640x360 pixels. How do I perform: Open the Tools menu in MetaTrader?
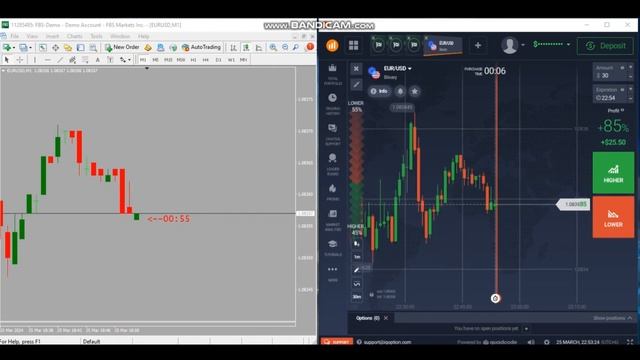tap(96, 36)
